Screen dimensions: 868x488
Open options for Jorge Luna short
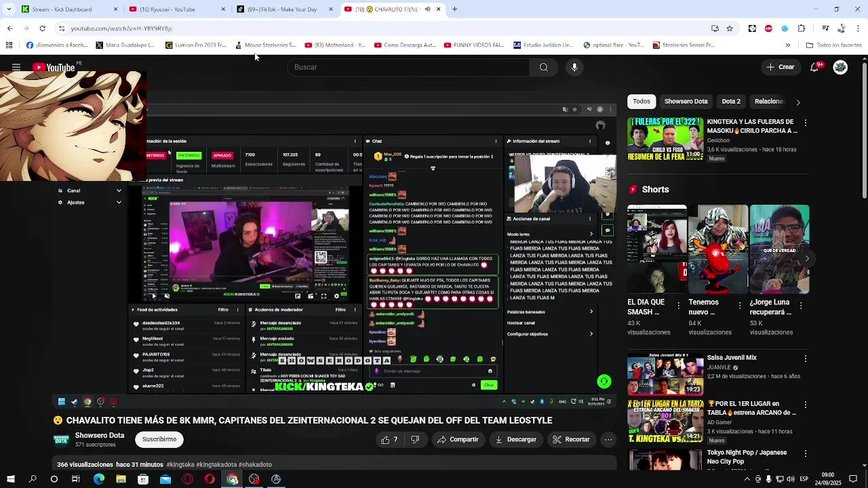tap(801, 306)
